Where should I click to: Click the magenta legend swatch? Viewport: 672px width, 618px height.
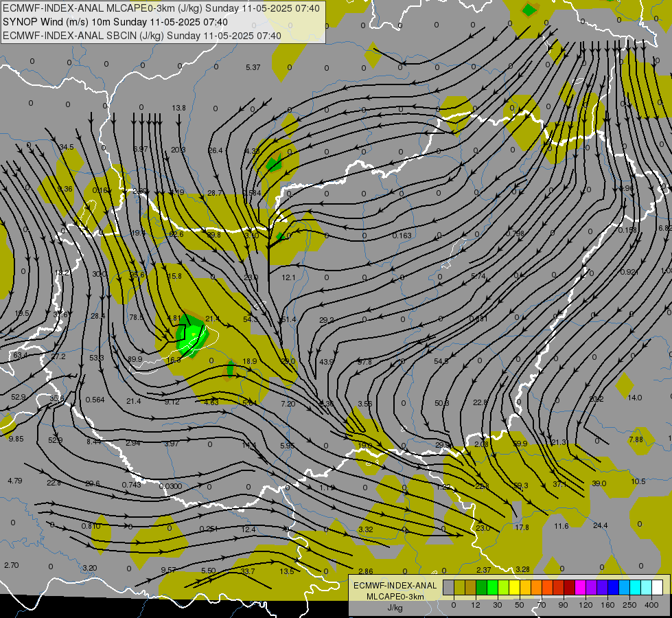[580, 587]
